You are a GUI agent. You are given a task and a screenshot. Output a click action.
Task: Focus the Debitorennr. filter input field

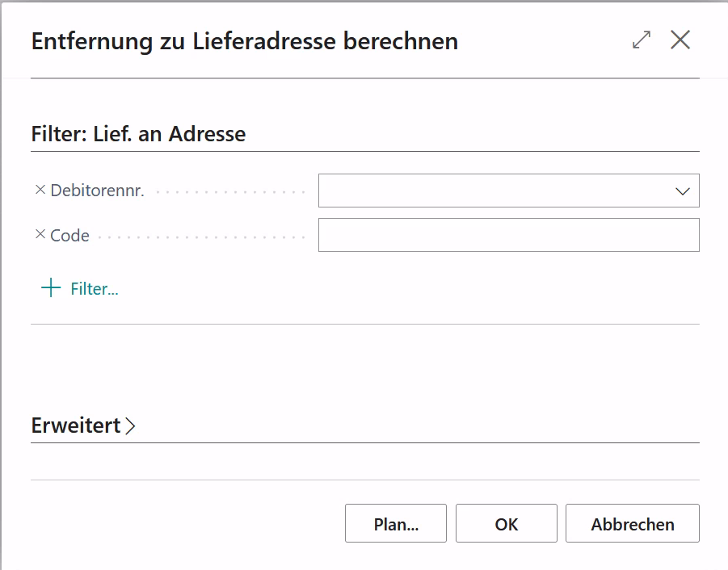493,191
